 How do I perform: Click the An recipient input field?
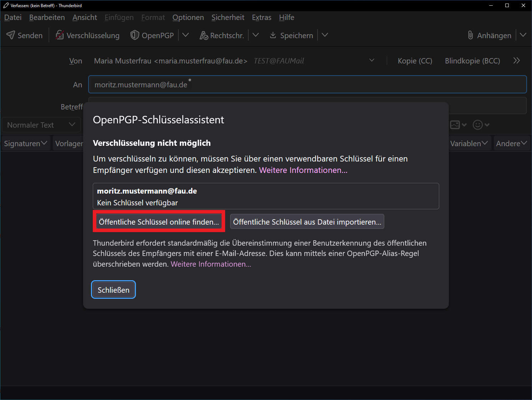[321, 84]
